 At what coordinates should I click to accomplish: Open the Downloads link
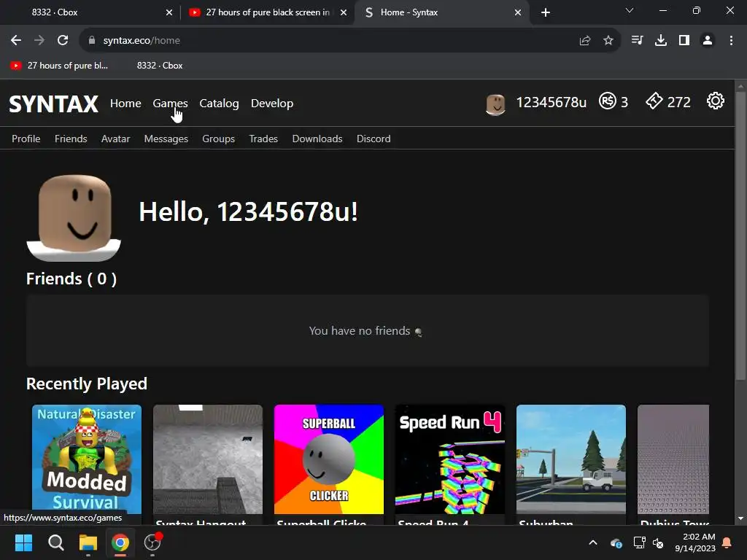coord(317,139)
